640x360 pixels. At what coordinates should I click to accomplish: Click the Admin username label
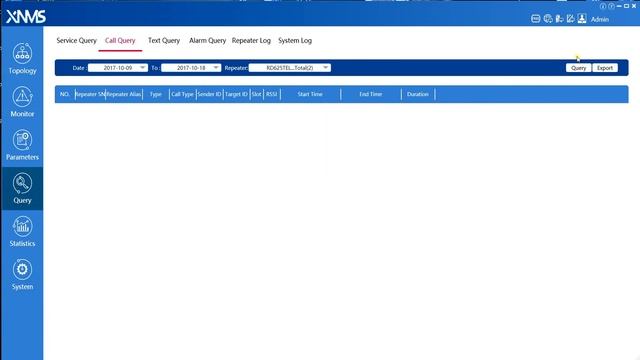point(600,19)
